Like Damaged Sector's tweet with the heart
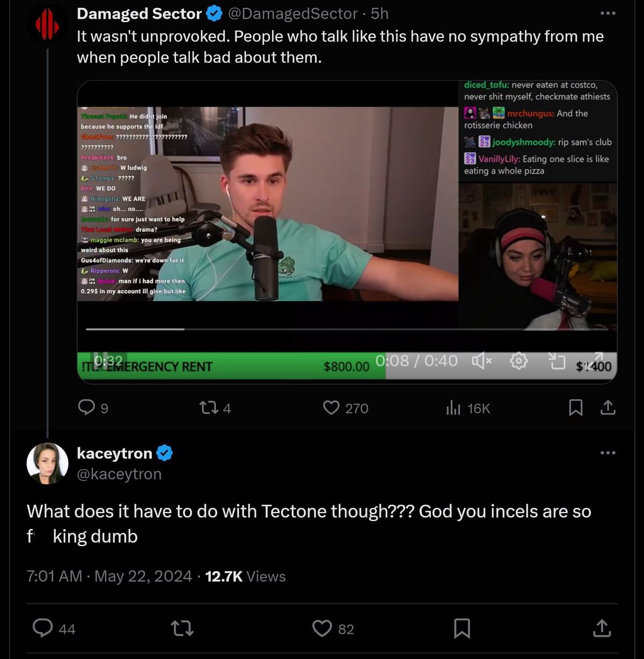Viewport: 644px width, 659px height. pyautogui.click(x=333, y=408)
